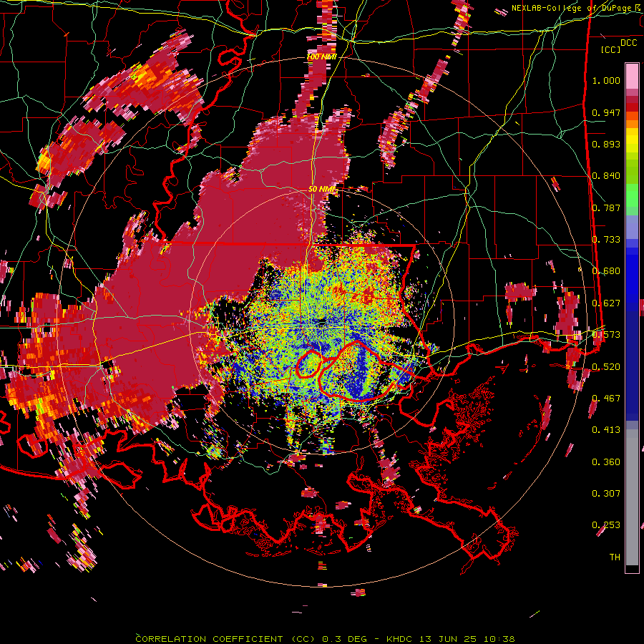Pick the yellow band of the color scale
This screenshot has height=644, width=644.
click(x=632, y=141)
